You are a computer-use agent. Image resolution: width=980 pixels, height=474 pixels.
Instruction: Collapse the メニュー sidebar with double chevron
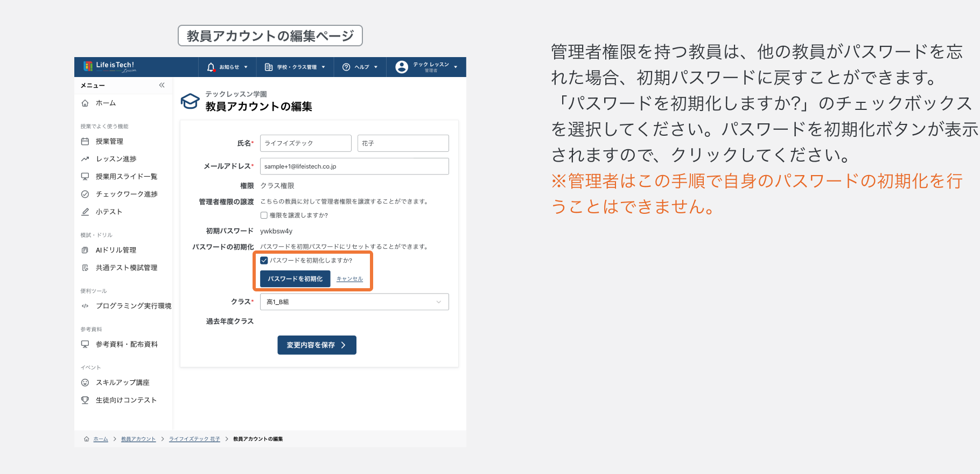coord(162,85)
